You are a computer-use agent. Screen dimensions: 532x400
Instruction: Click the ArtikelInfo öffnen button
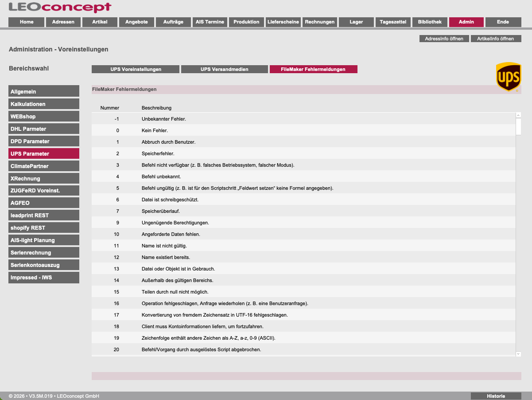(x=496, y=39)
